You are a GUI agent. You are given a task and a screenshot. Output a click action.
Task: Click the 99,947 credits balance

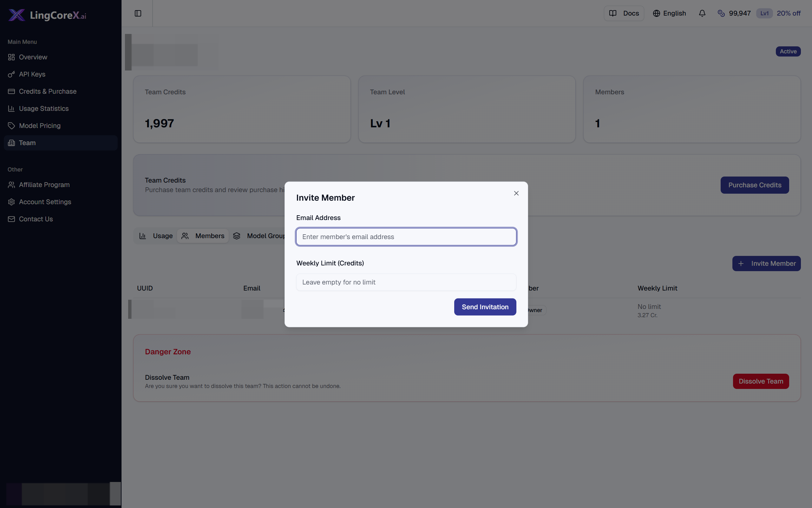click(x=740, y=13)
